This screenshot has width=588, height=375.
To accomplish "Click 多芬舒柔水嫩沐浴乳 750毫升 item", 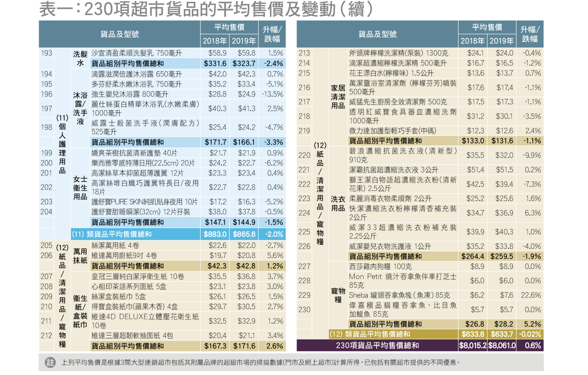I will (x=137, y=84).
